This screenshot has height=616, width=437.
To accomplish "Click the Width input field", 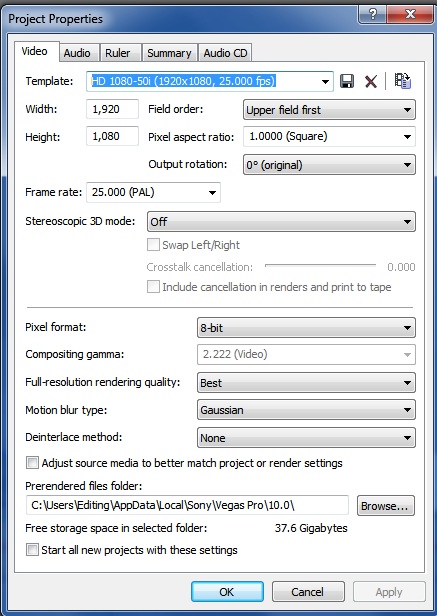I will tap(112, 109).
